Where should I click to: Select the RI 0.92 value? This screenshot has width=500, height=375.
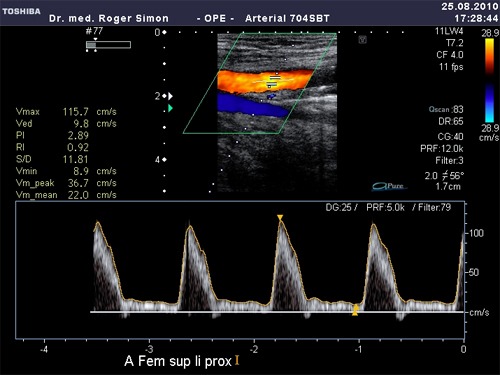(x=78, y=147)
